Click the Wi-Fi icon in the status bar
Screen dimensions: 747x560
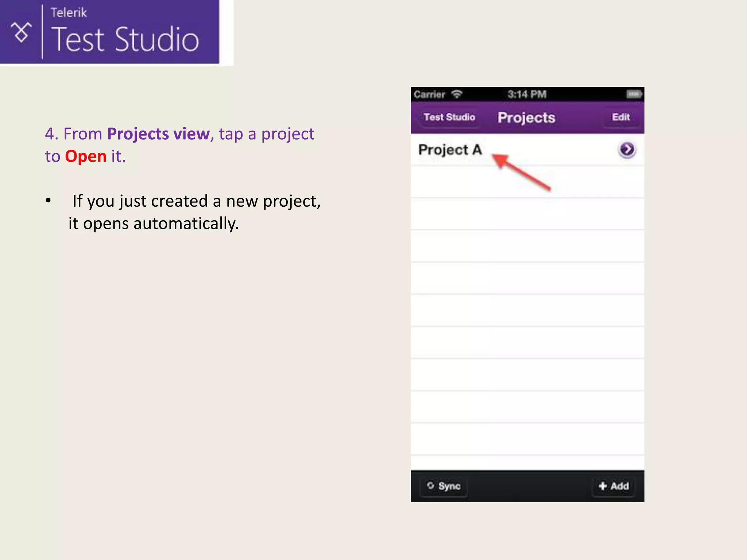[457, 94]
